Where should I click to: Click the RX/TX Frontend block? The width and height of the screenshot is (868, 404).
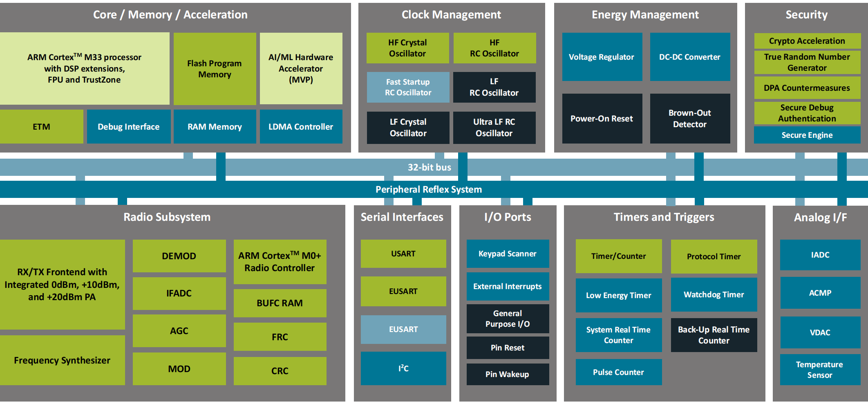(x=62, y=284)
